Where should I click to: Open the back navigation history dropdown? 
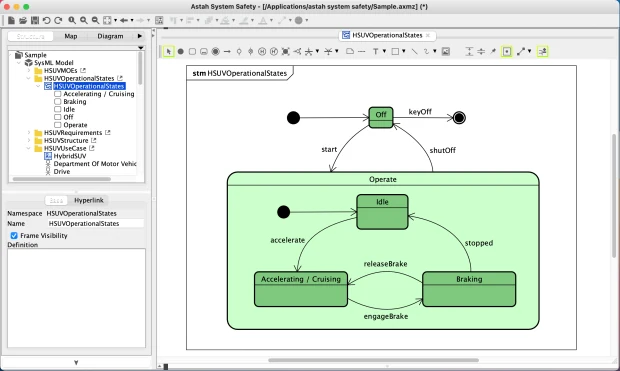click(x=132, y=21)
